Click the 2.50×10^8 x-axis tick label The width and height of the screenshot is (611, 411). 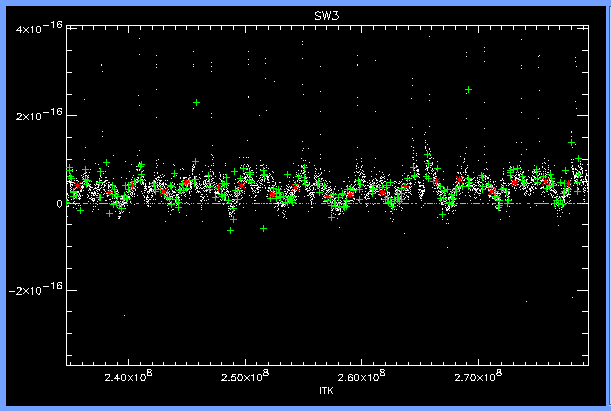pyautogui.click(x=243, y=378)
